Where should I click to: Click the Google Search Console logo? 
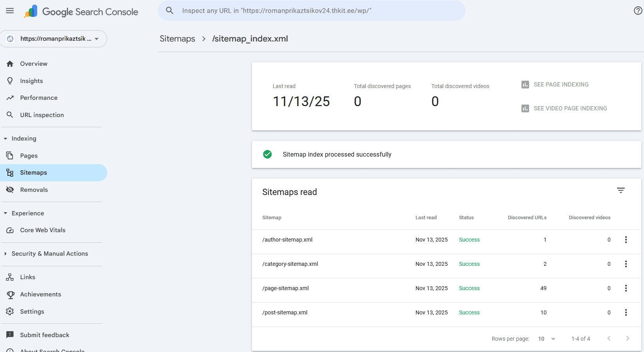[x=81, y=12]
